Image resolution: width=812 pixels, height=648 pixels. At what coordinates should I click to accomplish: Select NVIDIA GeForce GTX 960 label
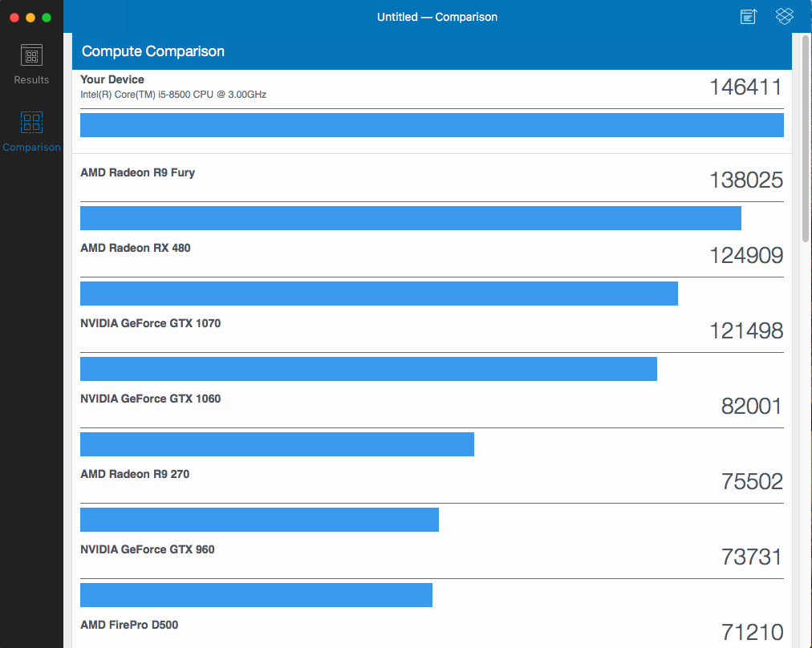point(148,549)
